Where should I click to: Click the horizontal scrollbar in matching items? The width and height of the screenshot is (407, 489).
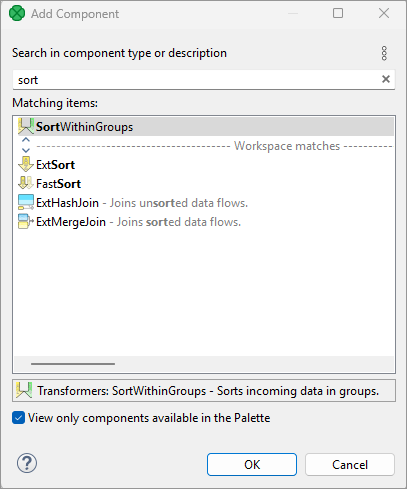(73, 364)
